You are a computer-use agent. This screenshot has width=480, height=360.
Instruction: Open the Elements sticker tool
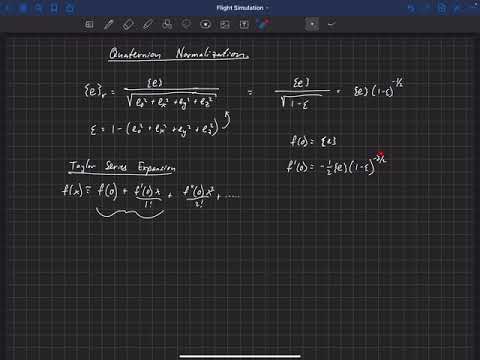point(206,24)
